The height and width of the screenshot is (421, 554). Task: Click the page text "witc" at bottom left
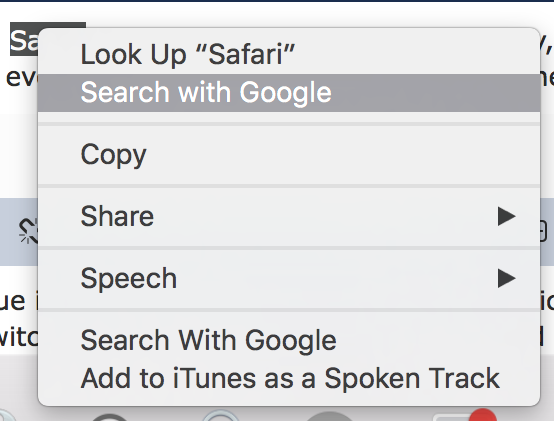click(x=19, y=338)
